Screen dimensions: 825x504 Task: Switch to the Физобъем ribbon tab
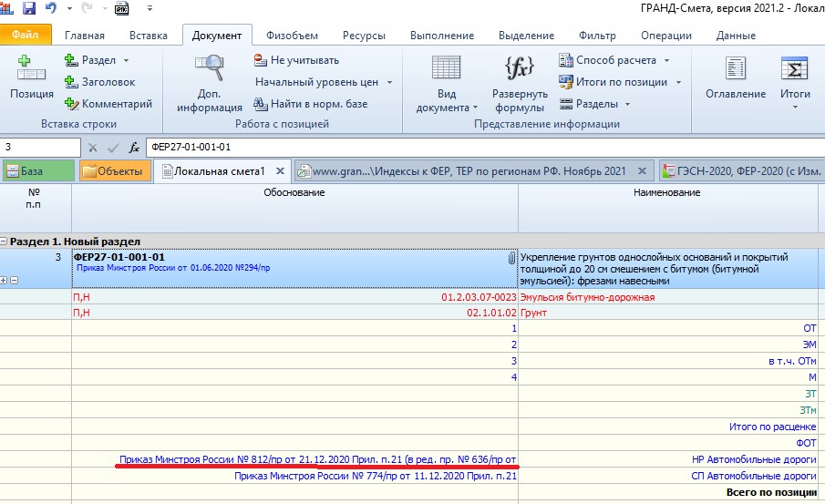click(292, 36)
